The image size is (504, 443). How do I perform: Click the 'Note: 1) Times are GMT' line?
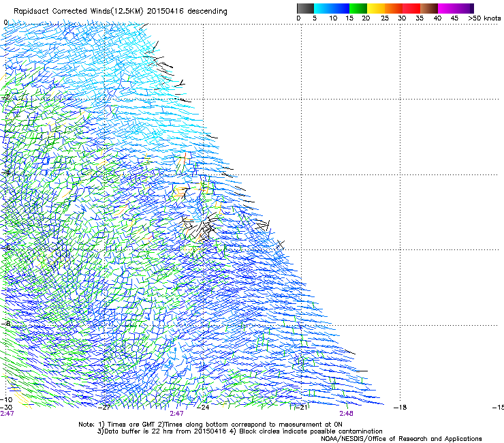click(x=210, y=425)
